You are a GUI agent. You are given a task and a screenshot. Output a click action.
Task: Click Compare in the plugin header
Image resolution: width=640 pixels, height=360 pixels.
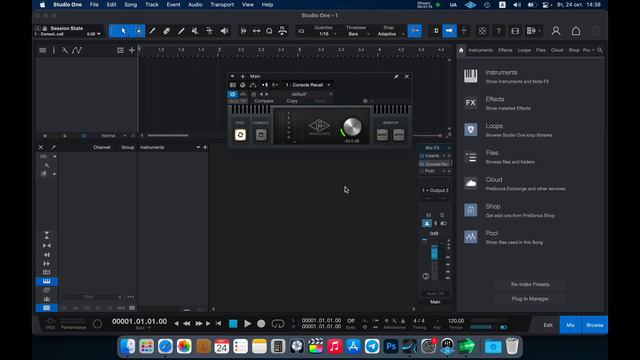coord(264,101)
